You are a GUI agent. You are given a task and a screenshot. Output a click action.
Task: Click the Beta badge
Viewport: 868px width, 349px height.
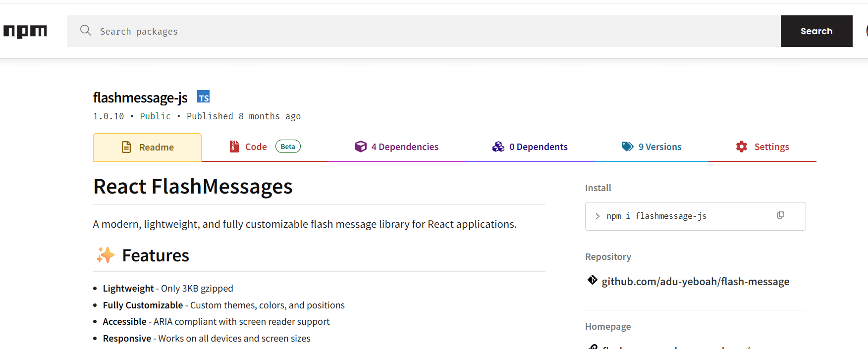pos(288,147)
